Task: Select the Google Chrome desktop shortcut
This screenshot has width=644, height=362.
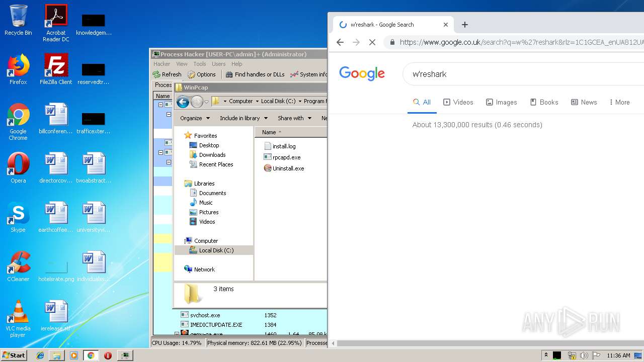Action: pyautogui.click(x=18, y=122)
